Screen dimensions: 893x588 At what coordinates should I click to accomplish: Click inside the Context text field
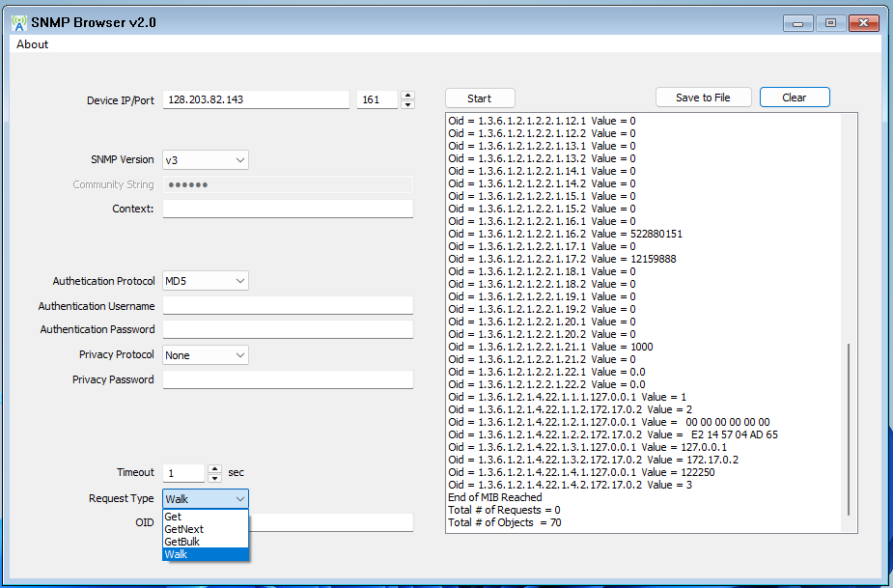tap(286, 209)
